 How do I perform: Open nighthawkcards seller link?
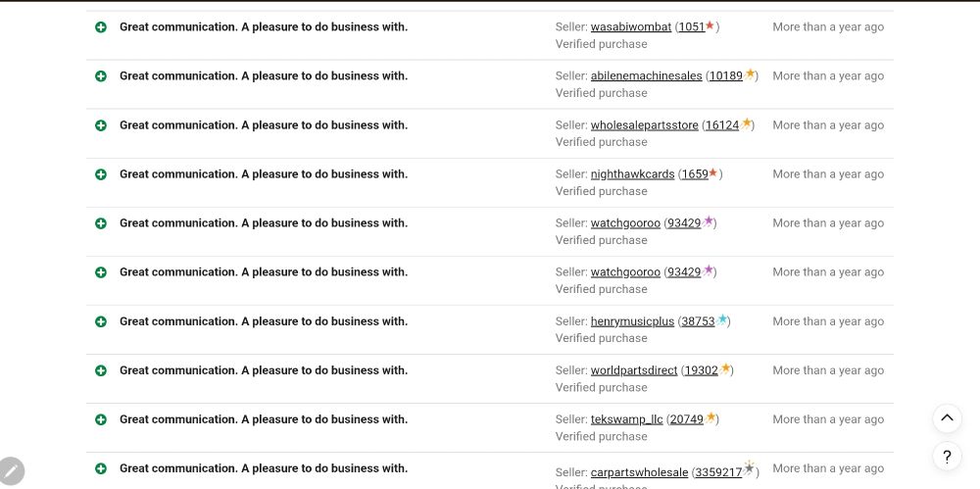pos(632,174)
